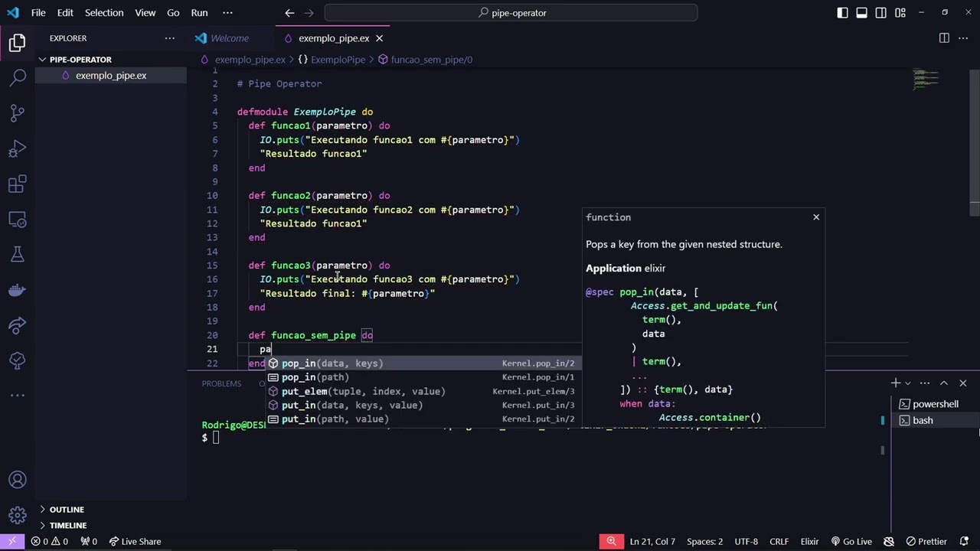The height and width of the screenshot is (551, 980).
Task: Click the Prettier status bar item
Action: pyautogui.click(x=926, y=541)
